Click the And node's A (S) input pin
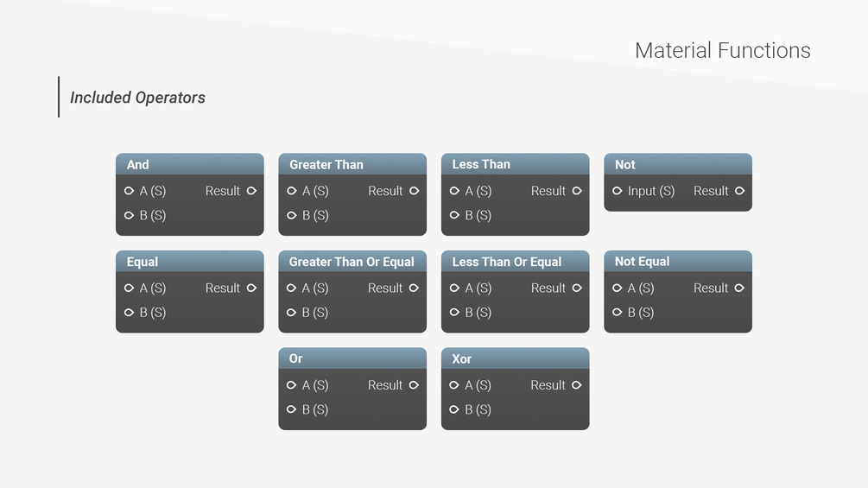The height and width of the screenshot is (488, 868). [x=130, y=191]
